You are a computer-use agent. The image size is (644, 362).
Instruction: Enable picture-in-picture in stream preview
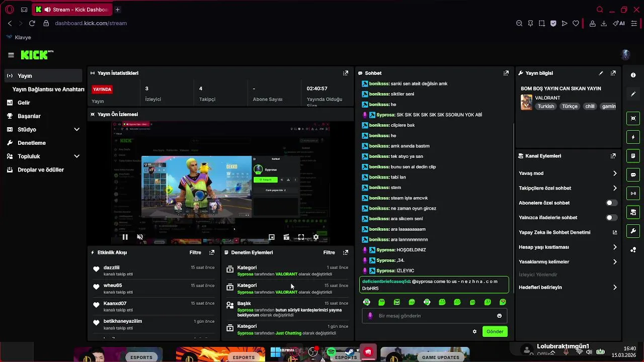272,237
